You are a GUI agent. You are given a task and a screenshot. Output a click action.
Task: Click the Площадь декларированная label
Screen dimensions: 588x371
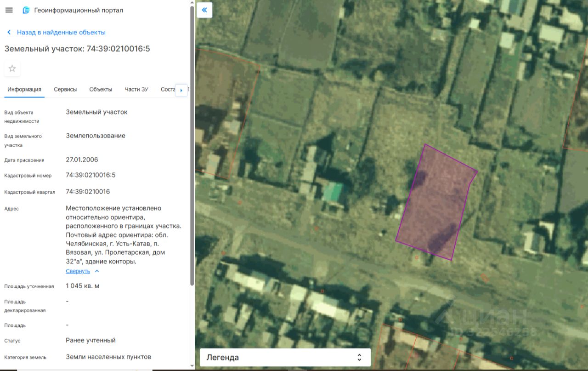25,306
